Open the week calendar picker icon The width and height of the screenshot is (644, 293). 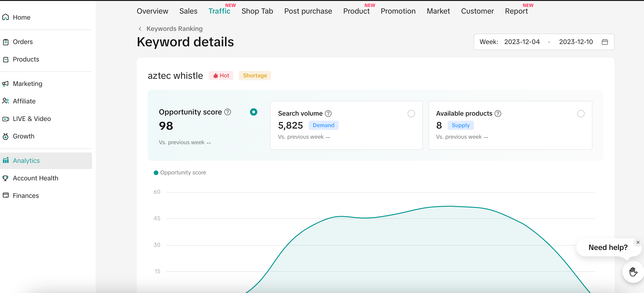tap(604, 42)
